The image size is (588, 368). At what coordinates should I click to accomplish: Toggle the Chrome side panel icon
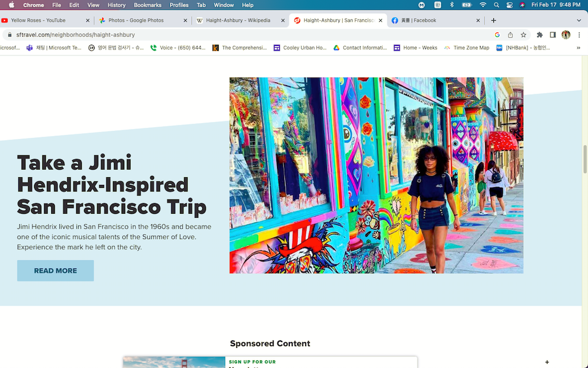pyautogui.click(x=553, y=35)
